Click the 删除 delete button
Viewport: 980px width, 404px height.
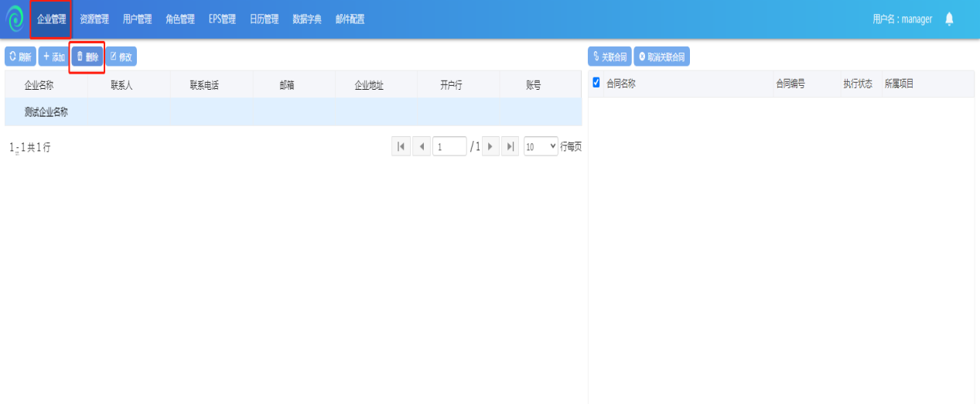pyautogui.click(x=87, y=56)
